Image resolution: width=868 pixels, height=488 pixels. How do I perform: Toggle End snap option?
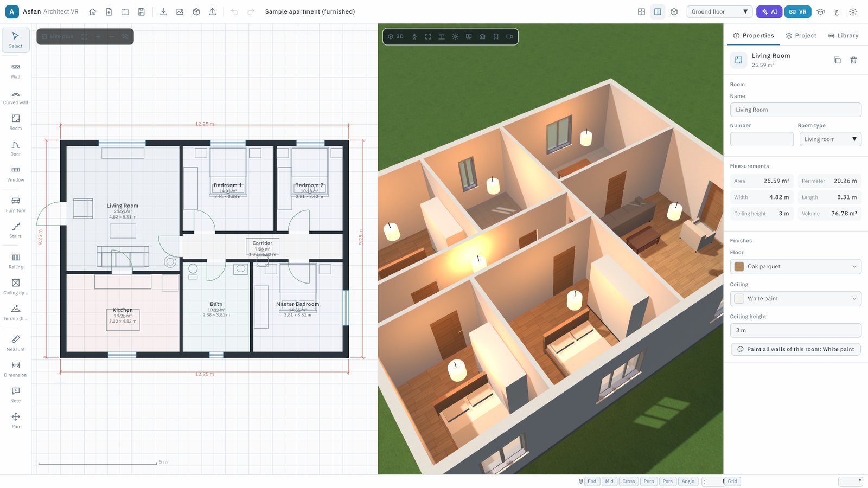592,481
